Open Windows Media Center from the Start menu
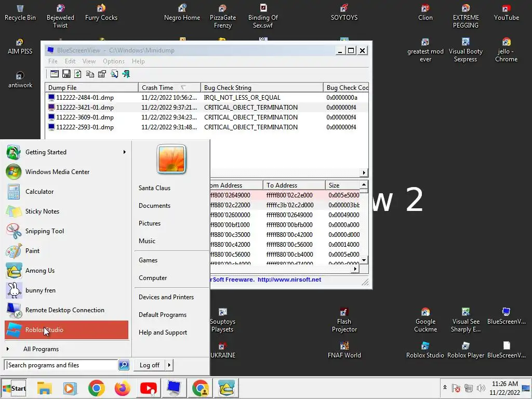 pyautogui.click(x=66, y=172)
